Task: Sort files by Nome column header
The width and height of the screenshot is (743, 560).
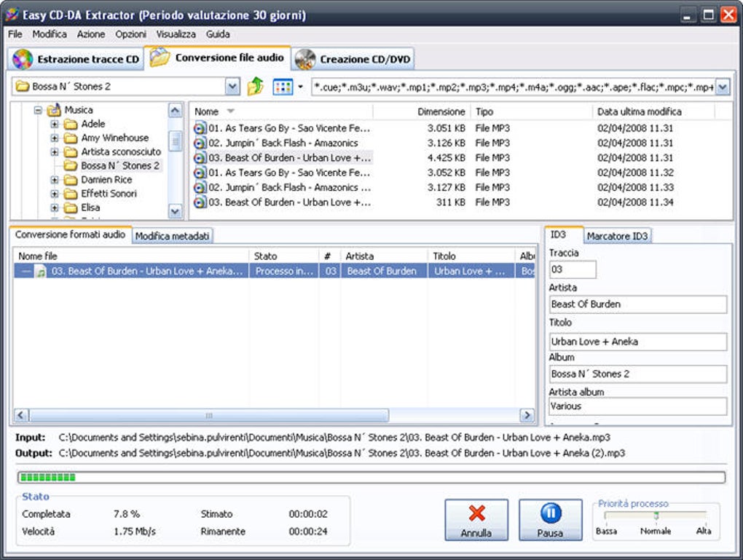Action: coord(280,112)
